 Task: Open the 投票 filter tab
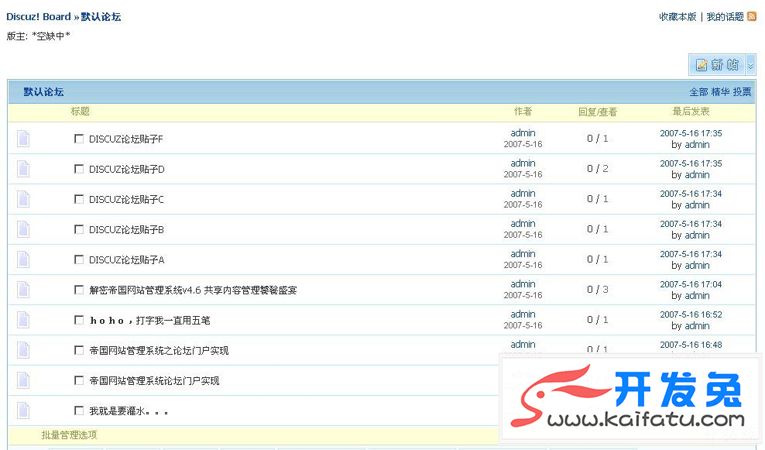742,92
